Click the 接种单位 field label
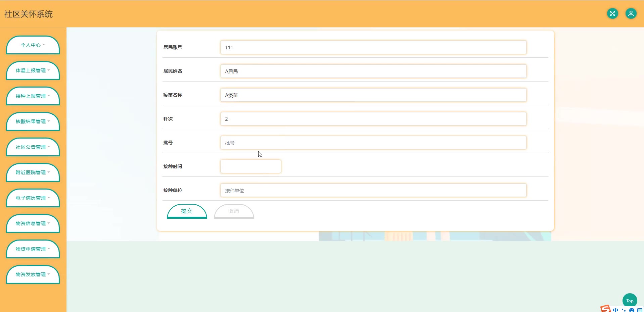The image size is (644, 312). [x=173, y=190]
